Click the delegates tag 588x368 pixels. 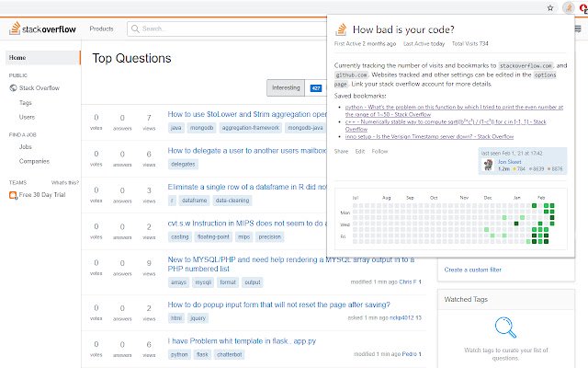pyautogui.click(x=183, y=164)
